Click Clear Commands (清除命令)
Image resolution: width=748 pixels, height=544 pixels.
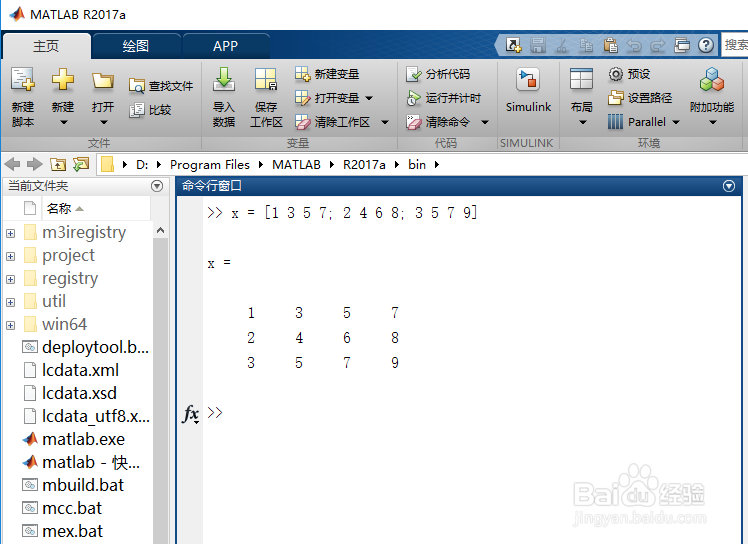tap(438, 122)
